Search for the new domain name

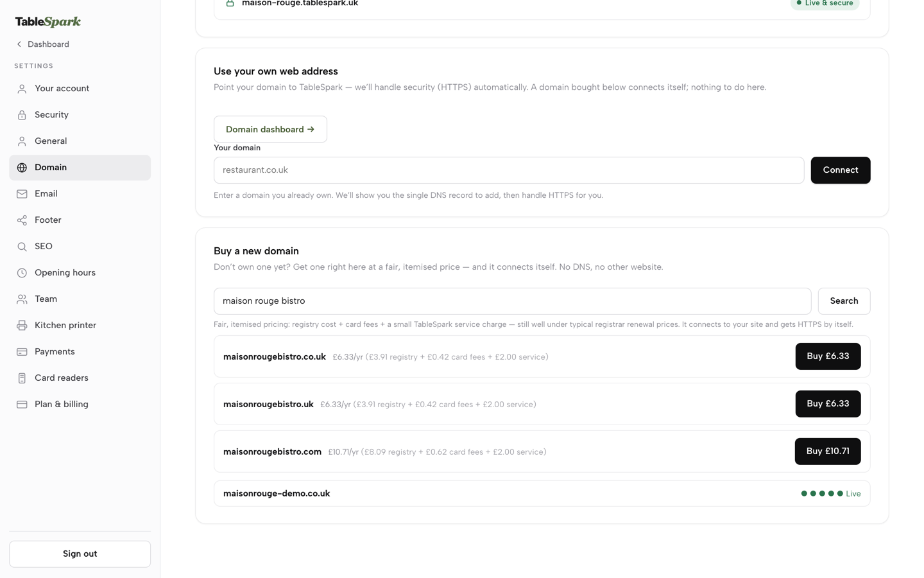[x=844, y=301]
